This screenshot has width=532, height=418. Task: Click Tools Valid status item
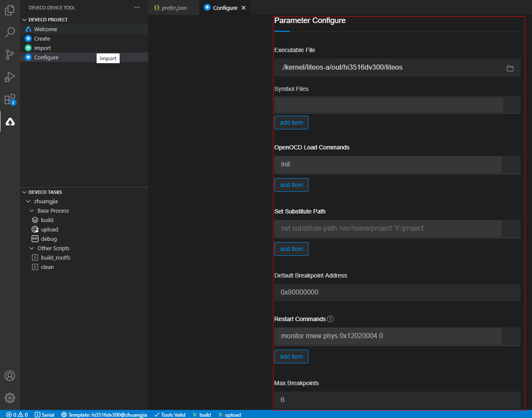(170, 415)
